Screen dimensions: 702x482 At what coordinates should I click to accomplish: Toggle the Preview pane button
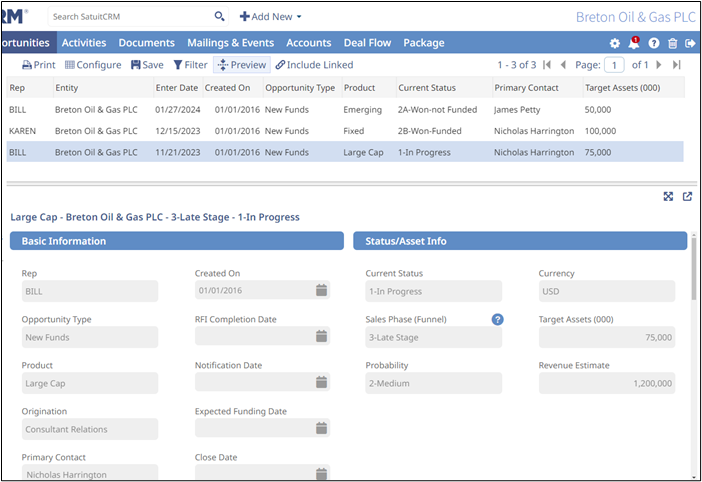pos(242,65)
